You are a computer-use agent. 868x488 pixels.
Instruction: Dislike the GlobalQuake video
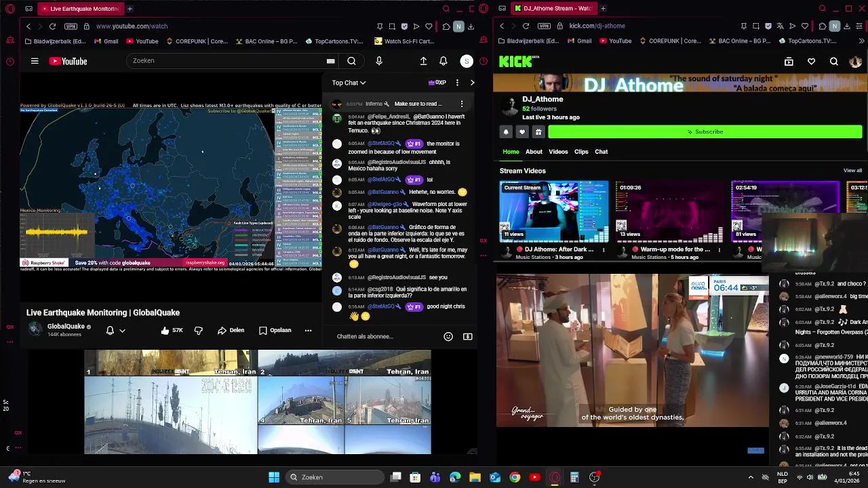[x=199, y=330]
